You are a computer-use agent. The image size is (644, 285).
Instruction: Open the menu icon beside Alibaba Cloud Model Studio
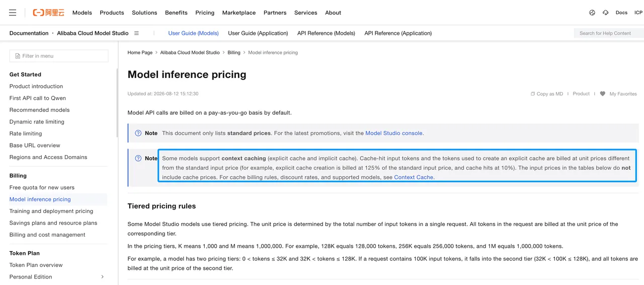[x=136, y=33]
